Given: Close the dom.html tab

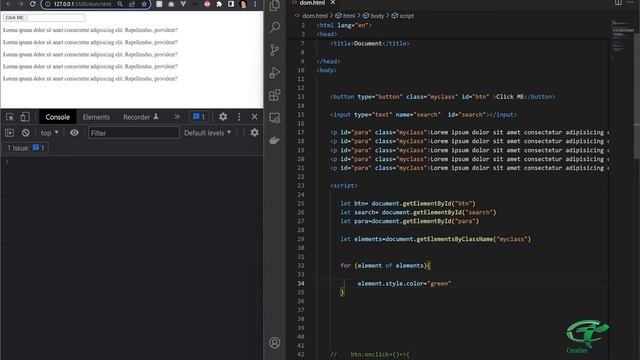Looking at the screenshot, I should click(x=333, y=2).
